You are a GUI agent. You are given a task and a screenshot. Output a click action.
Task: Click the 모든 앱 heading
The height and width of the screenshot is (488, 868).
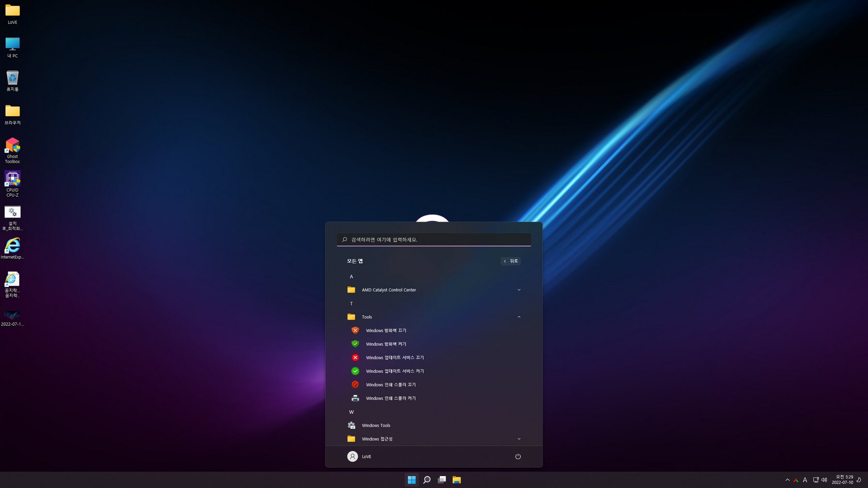click(355, 261)
